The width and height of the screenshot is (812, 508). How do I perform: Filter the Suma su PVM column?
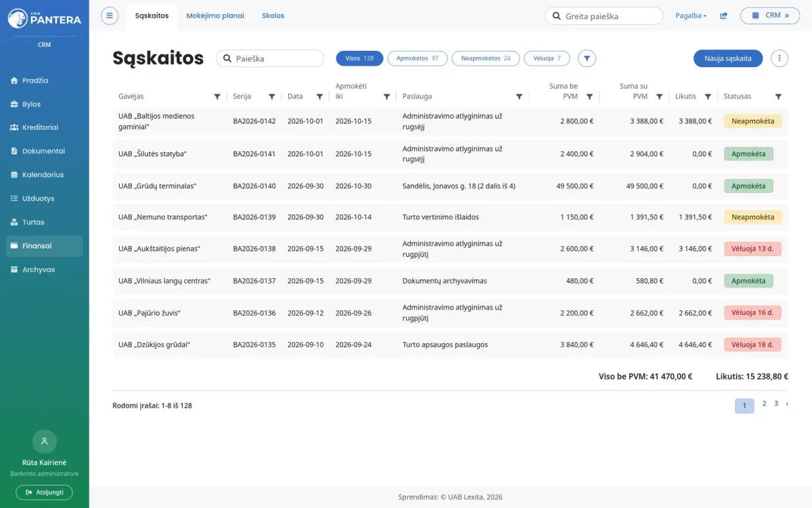point(659,97)
